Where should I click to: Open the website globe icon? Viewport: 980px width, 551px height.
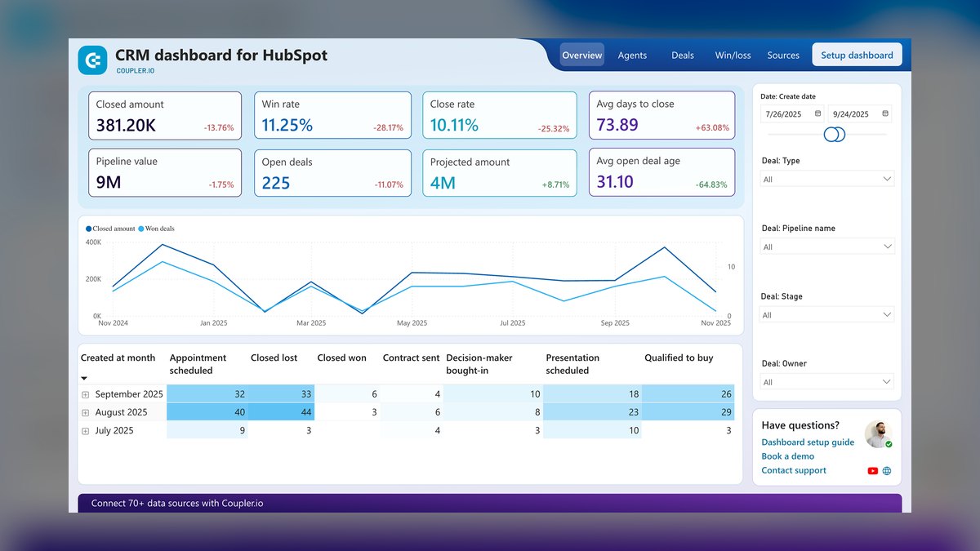tap(887, 471)
